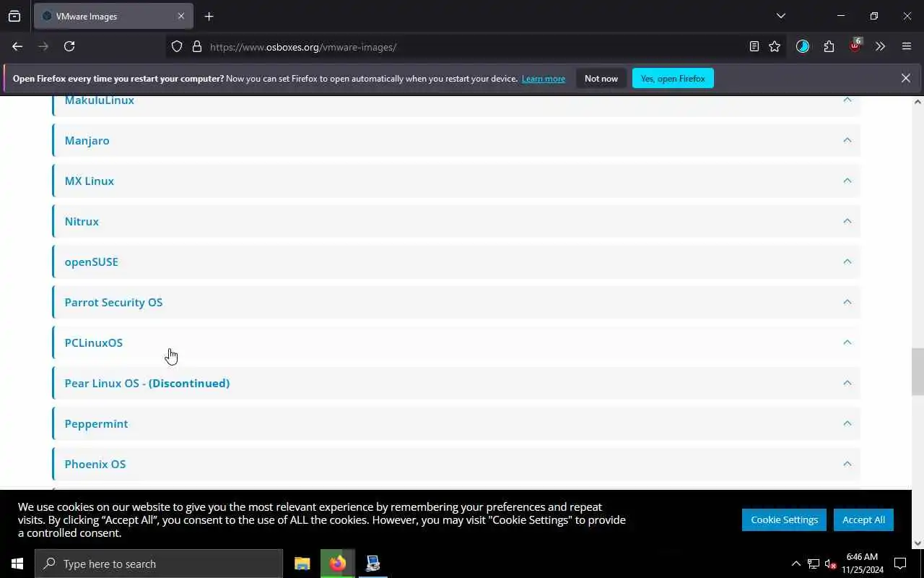Show hidden system tray icons
Viewport: 924px width, 578px height.
(x=796, y=564)
